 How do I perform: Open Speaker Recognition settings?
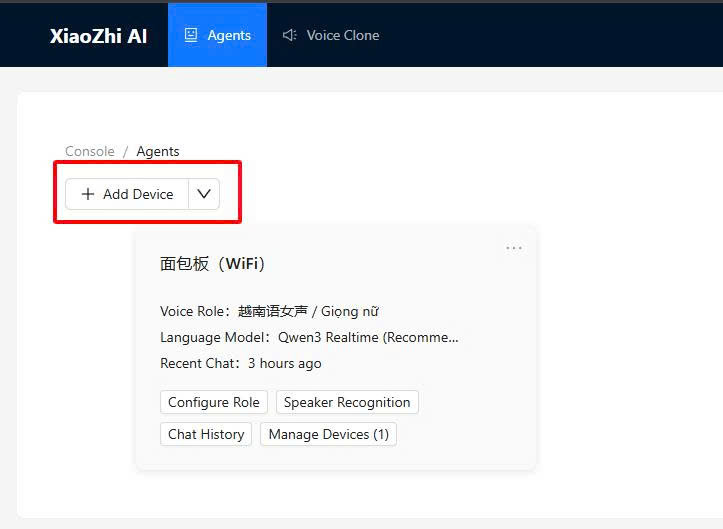pyautogui.click(x=347, y=402)
